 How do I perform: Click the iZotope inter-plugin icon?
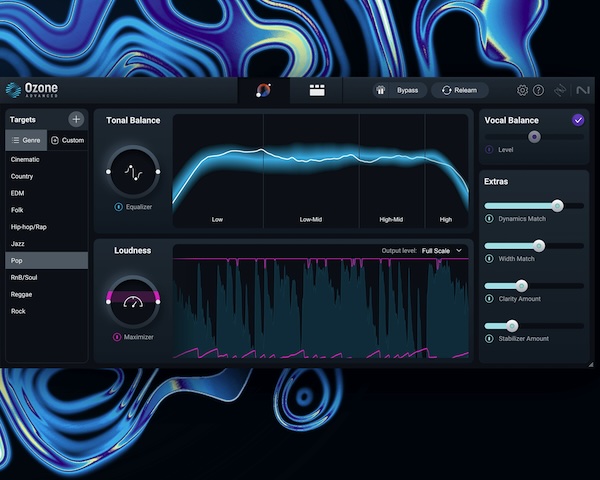click(560, 90)
